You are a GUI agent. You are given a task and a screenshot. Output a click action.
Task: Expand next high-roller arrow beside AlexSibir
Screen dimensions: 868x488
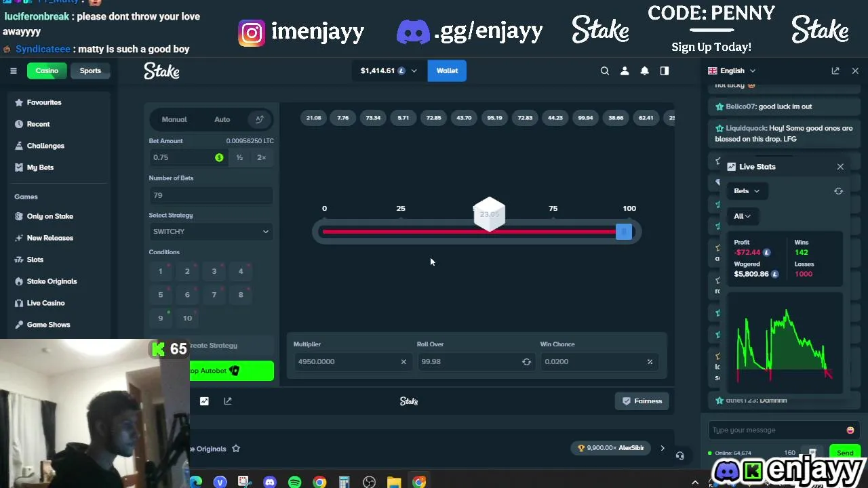point(663,448)
